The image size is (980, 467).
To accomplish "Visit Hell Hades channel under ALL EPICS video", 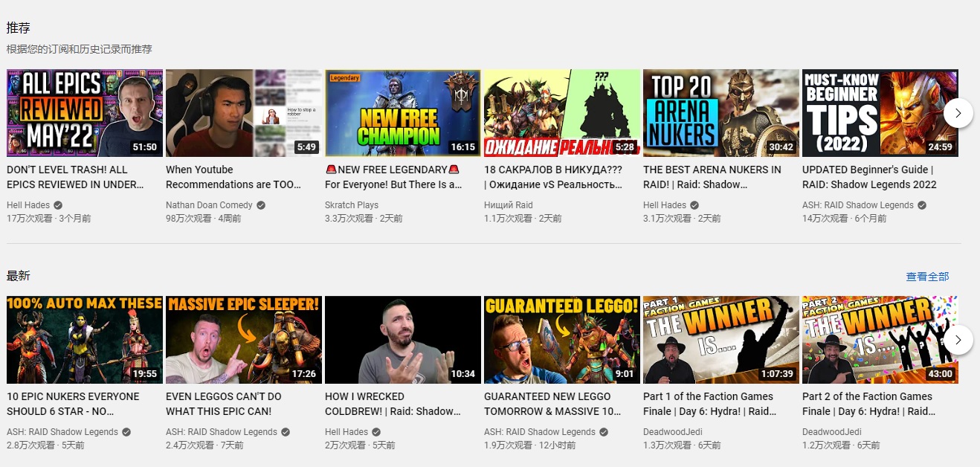I will click(28, 205).
